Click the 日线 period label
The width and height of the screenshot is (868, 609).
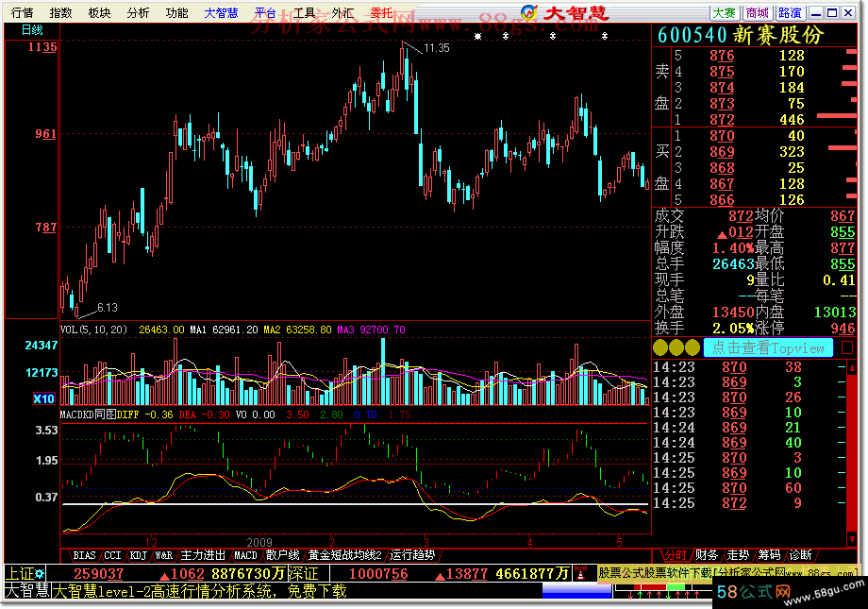32,30
